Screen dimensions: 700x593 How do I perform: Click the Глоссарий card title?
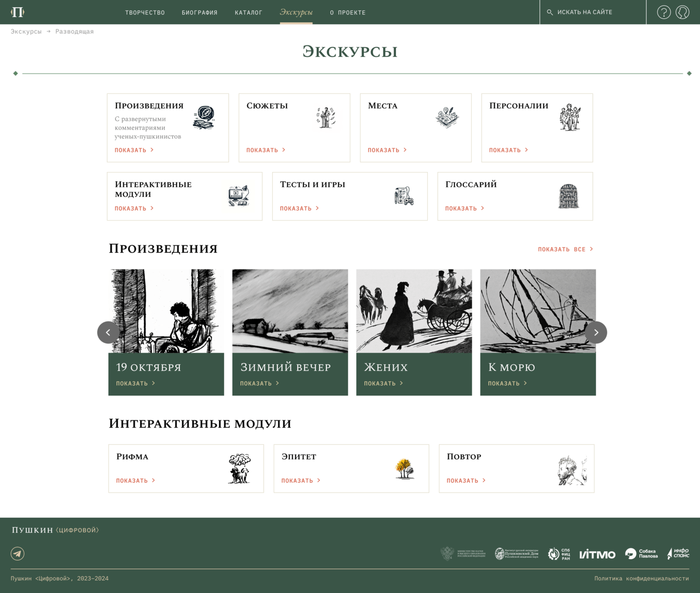(471, 184)
